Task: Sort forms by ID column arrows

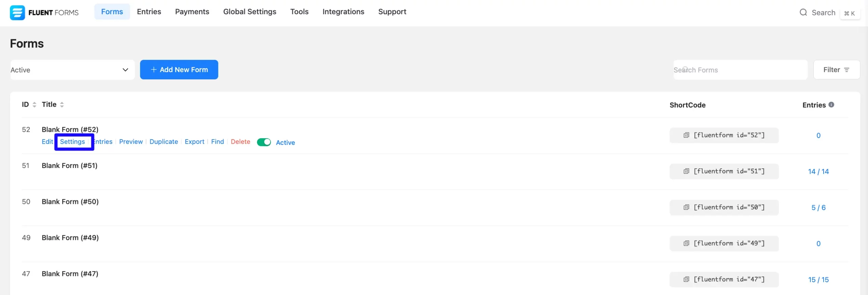Action: point(34,105)
